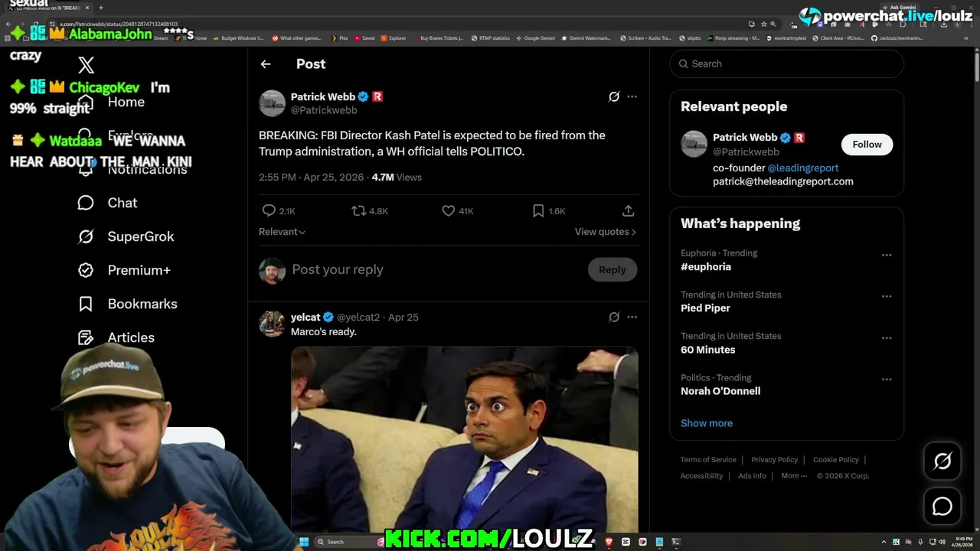Open Patrick Webb's avatar in the post
The image size is (980, 551).
(x=272, y=103)
